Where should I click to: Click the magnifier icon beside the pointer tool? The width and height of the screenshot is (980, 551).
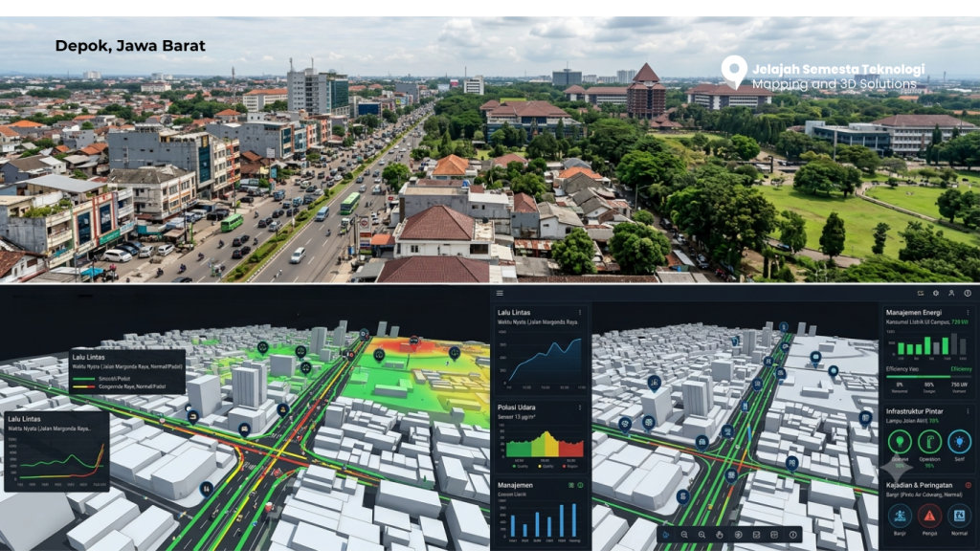[684, 535]
